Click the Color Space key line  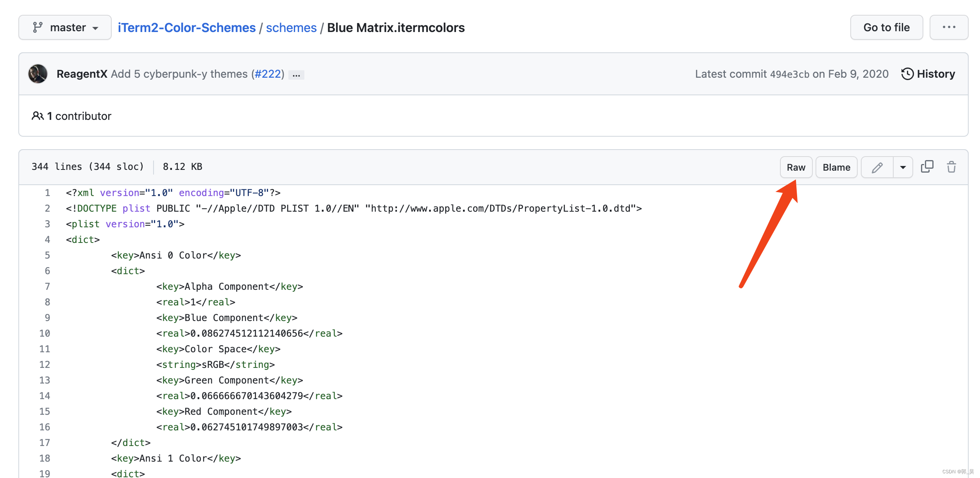pyautogui.click(x=218, y=349)
